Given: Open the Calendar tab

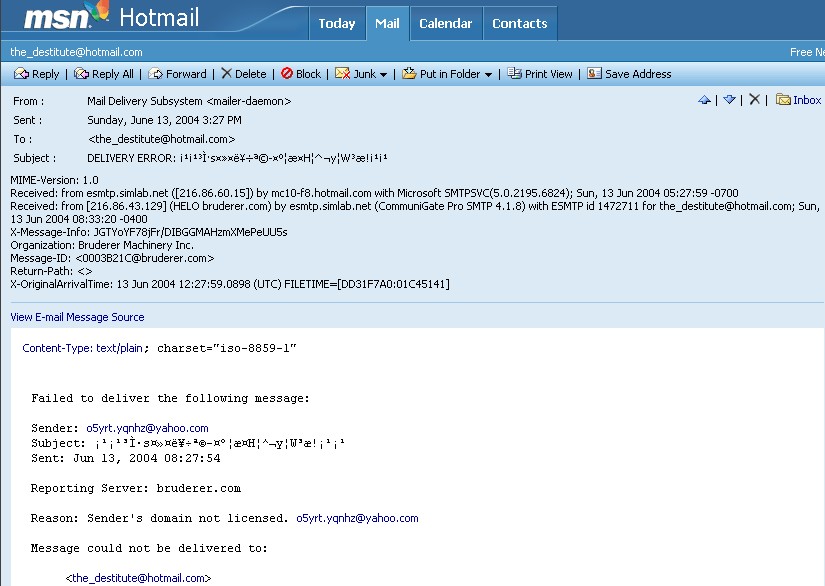Looking at the screenshot, I should point(445,23).
